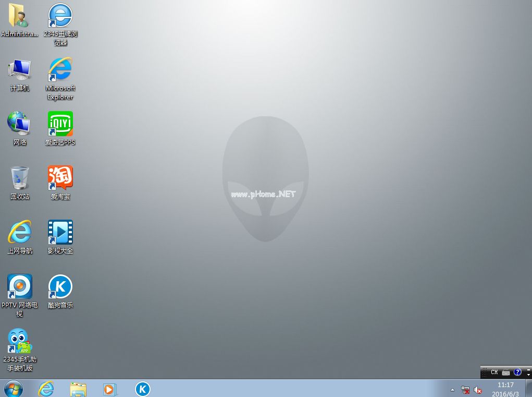532x397 pixels.
Task: Select the Taobao (爱淘宝) desktop icon
Action: pyautogui.click(x=60, y=178)
